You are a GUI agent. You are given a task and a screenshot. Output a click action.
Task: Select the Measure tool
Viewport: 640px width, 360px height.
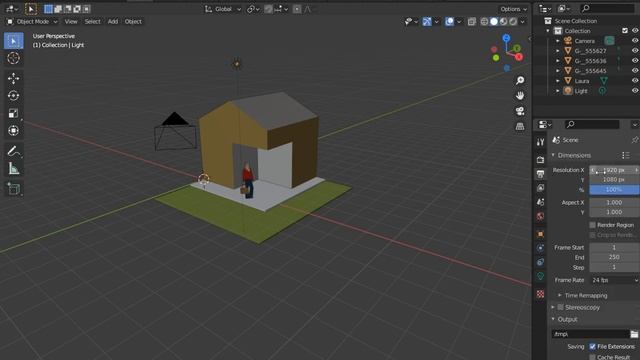[13, 168]
